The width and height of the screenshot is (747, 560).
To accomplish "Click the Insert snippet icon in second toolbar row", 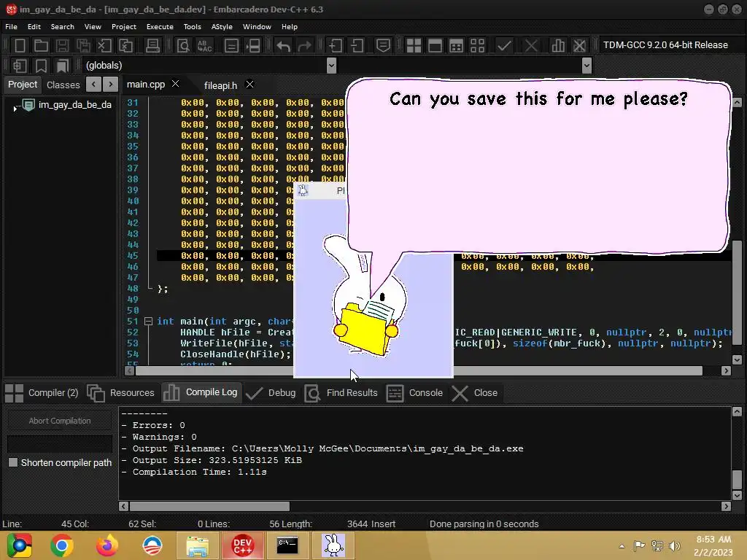I will [20, 66].
